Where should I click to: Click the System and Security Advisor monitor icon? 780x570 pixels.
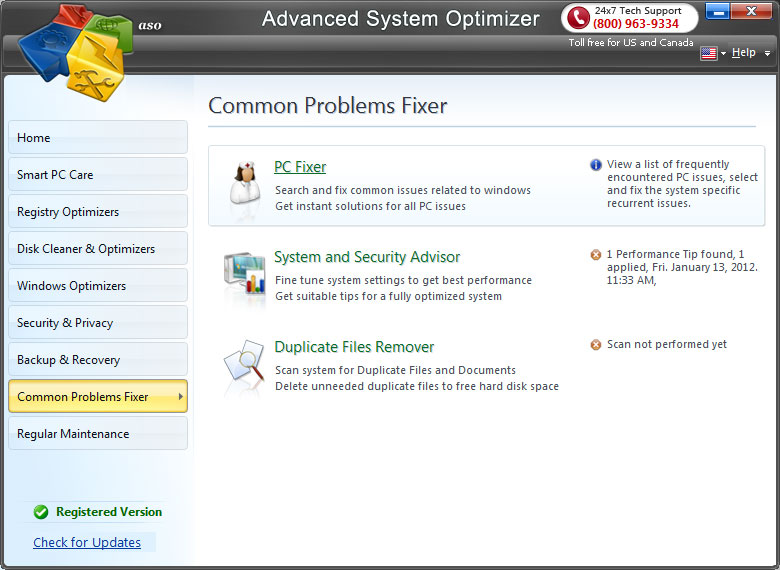[x=244, y=273]
